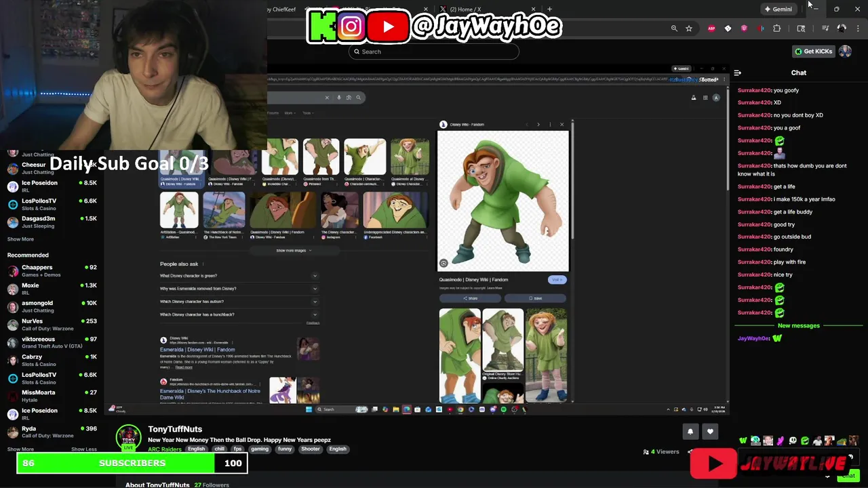The height and width of the screenshot is (488, 868).
Task: Go to next image in streamed preview
Action: [x=538, y=125]
